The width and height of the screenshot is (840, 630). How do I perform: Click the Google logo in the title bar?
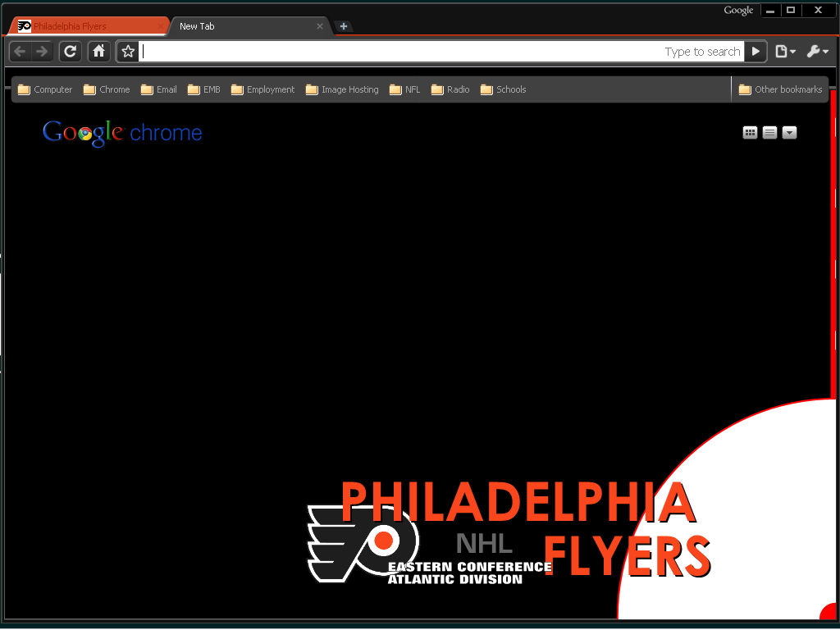pos(737,10)
